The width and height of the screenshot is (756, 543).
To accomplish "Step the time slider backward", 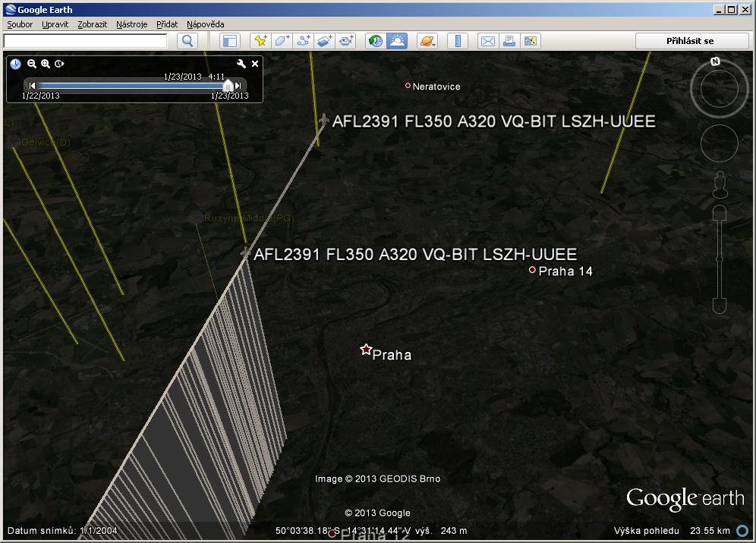I will [x=32, y=85].
